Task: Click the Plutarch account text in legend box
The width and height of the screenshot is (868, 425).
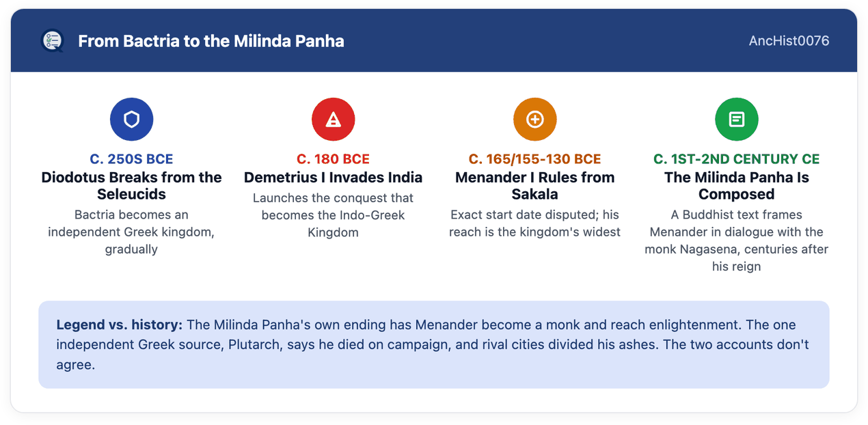Action: (x=433, y=344)
